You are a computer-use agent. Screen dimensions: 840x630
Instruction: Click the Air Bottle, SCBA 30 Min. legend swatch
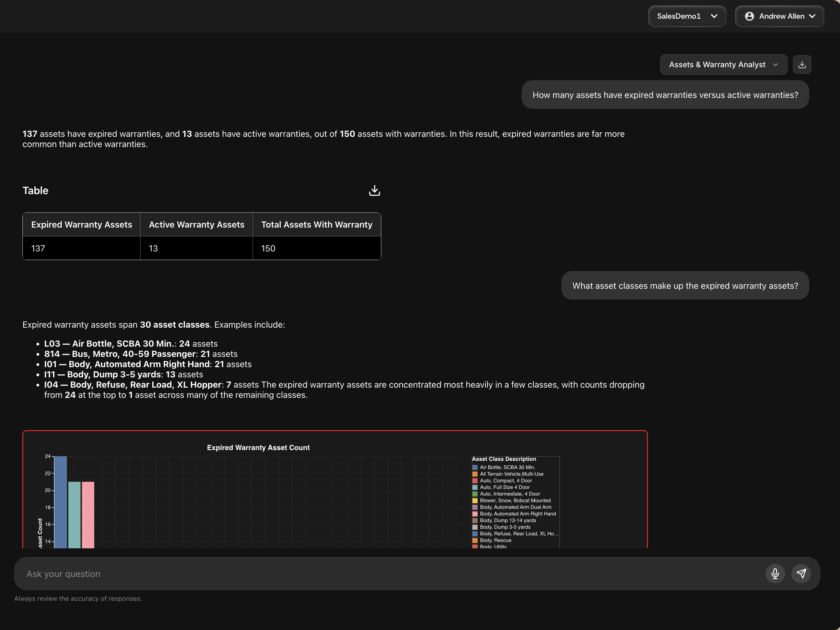[475, 468]
